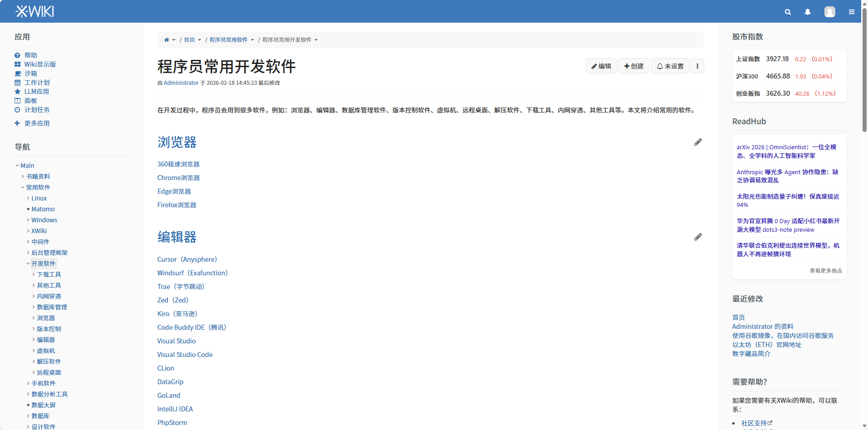Expand the 下载工具 tree node

34,274
